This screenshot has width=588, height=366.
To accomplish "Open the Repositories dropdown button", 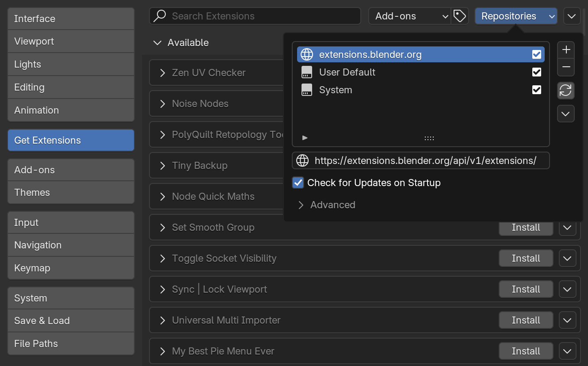I will coord(516,16).
